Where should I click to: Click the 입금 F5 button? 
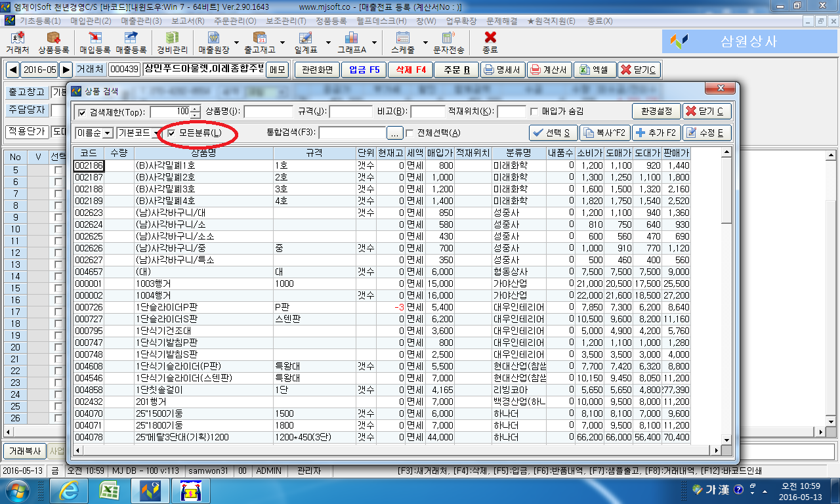tap(364, 70)
